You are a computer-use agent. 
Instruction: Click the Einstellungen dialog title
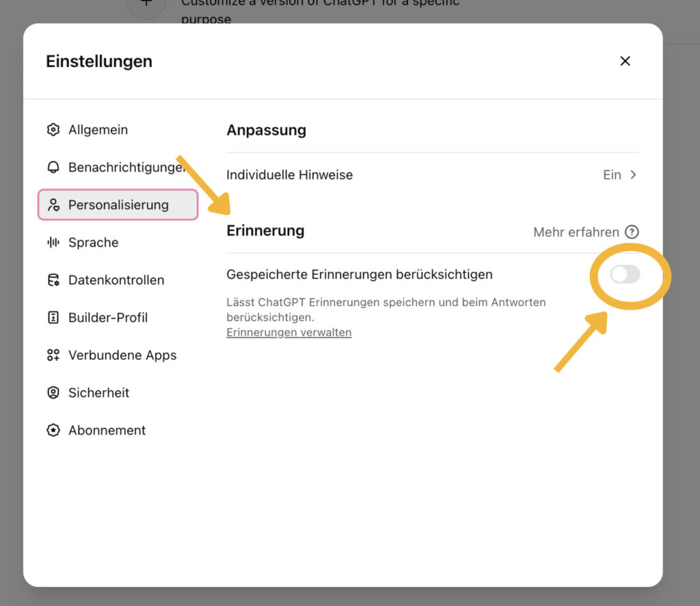[x=99, y=61]
